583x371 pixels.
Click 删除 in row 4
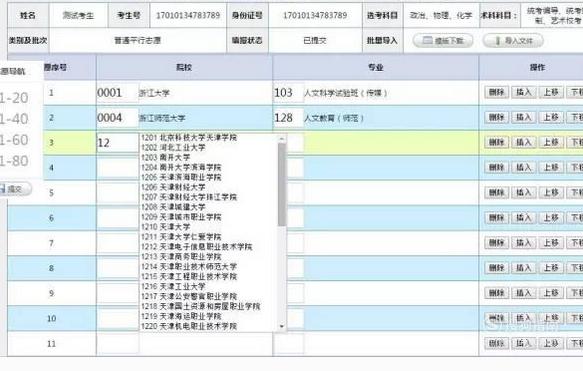pos(496,168)
